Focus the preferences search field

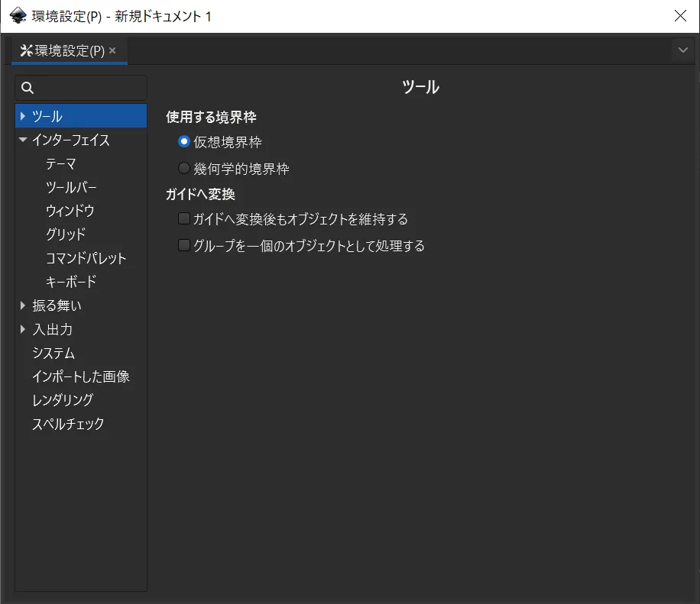[x=81, y=88]
